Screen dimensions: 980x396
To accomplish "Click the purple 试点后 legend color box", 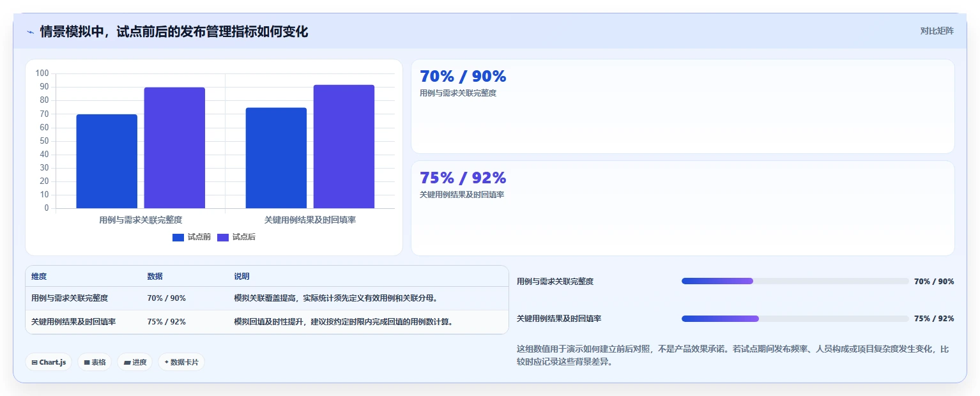I will coord(223,238).
